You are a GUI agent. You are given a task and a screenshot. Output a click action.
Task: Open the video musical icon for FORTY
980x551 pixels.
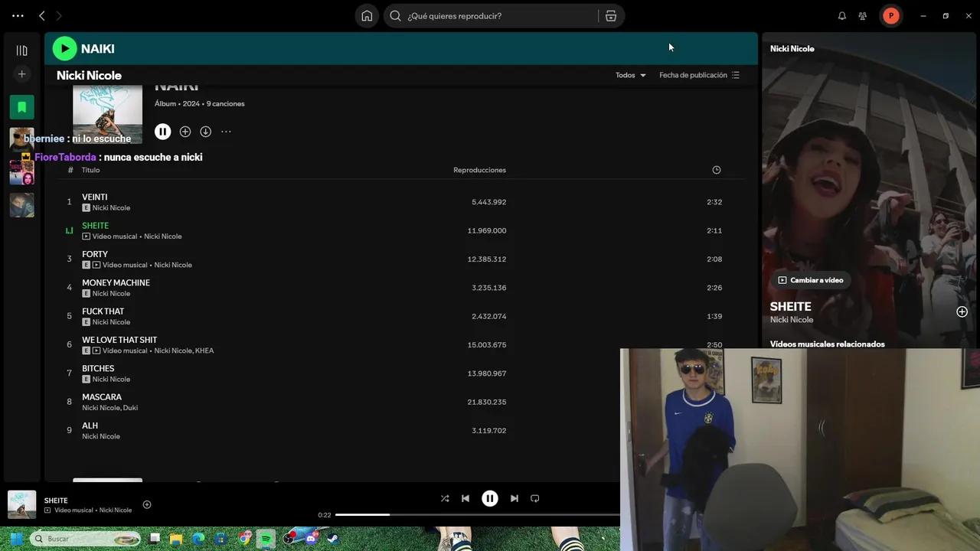[96, 265]
